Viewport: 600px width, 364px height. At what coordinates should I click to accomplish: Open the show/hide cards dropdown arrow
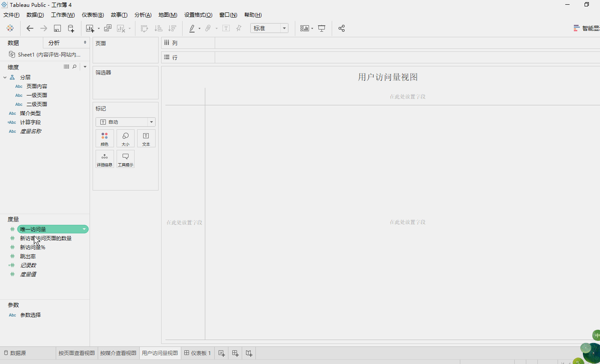312,28
